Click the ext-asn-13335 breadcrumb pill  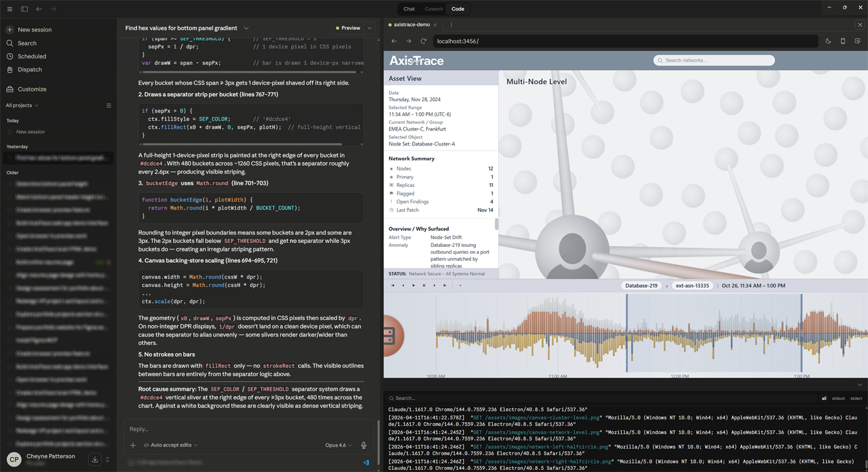click(692, 286)
